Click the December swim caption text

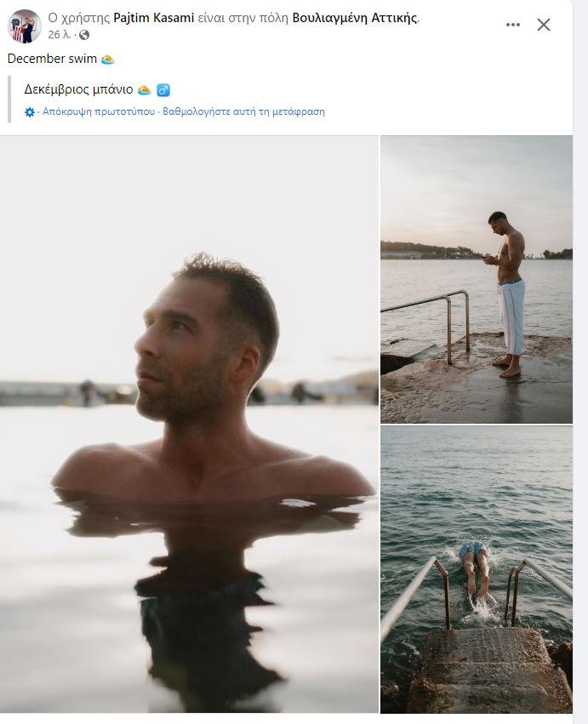52,59
